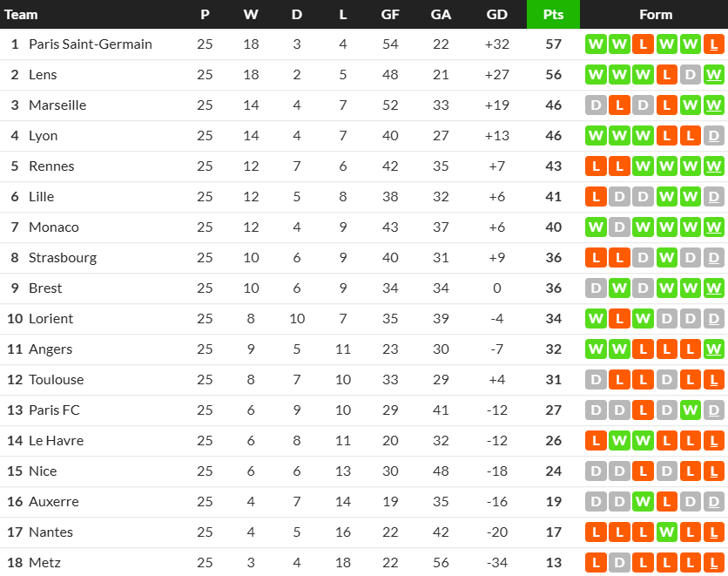Sort table by the Pts column header
The width and height of the screenshot is (728, 576).
(553, 14)
